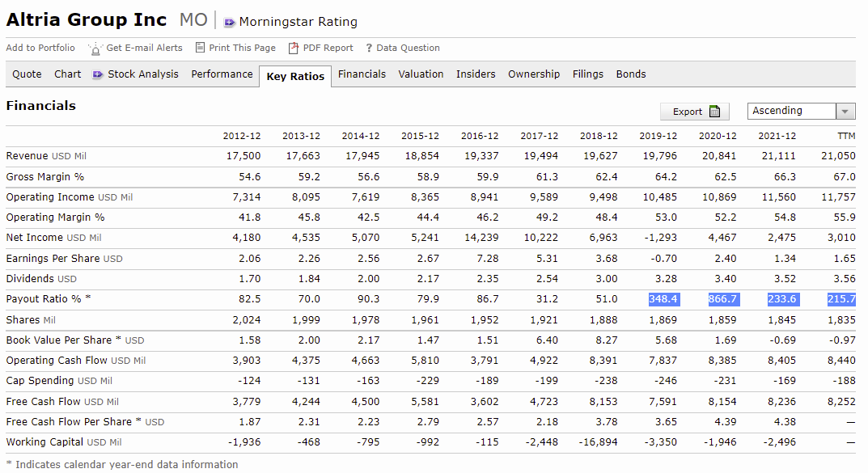Screen dimensions: 868x473
Task: Open the Ownership tab
Action: point(534,74)
